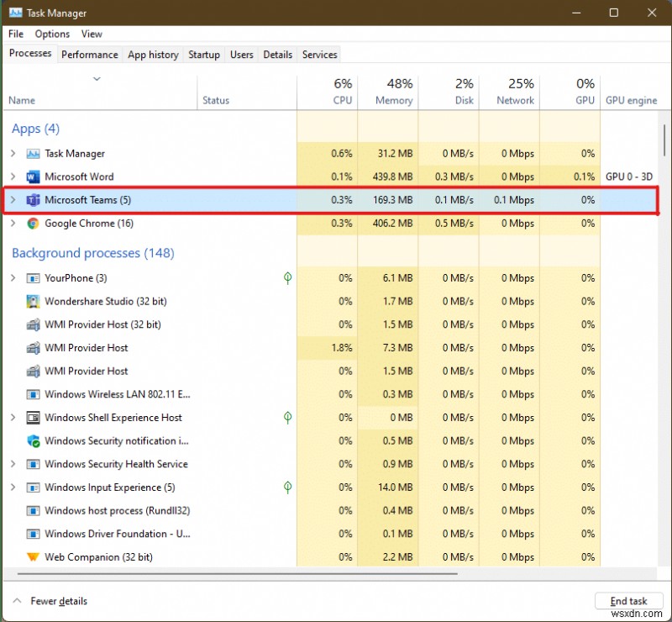Click the Web Companion icon

(x=33, y=556)
